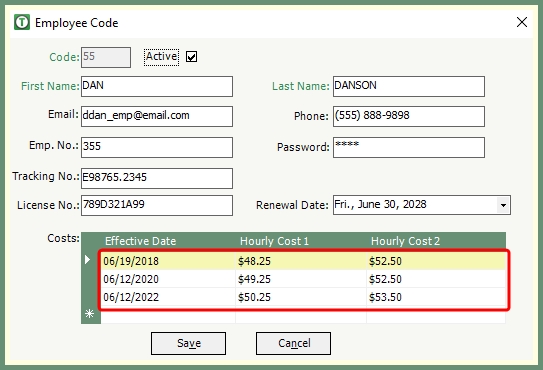Click the License No. field 789D321A99

(157, 205)
